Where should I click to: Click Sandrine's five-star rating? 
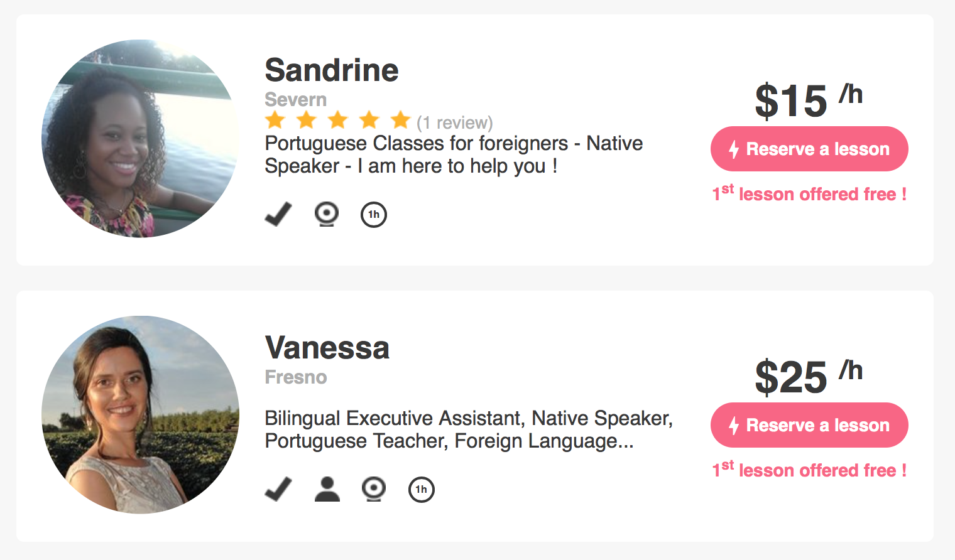[x=338, y=120]
